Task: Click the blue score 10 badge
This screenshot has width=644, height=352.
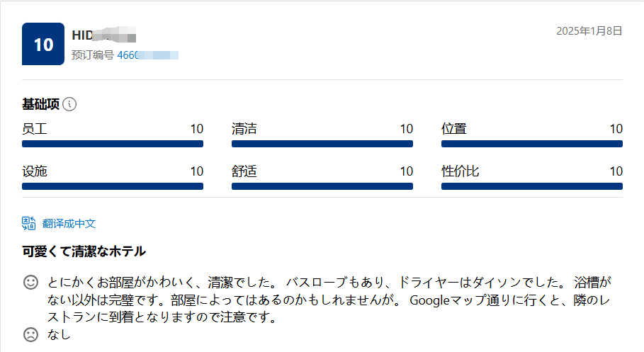Action: tap(43, 44)
